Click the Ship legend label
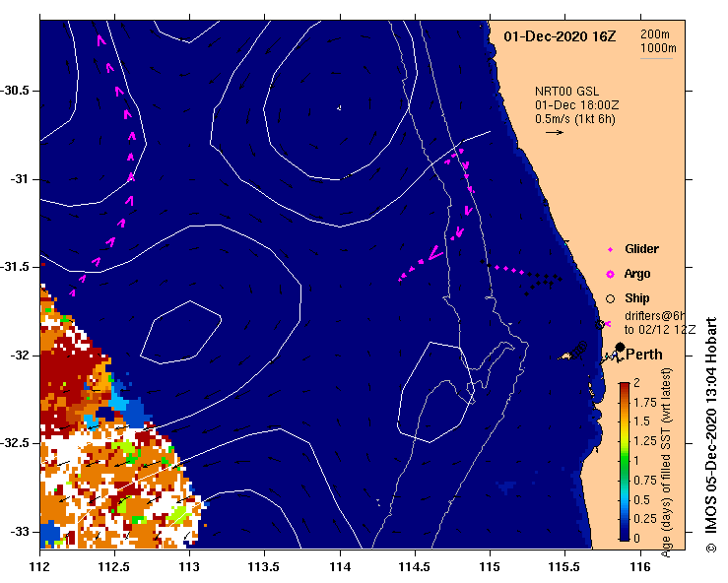 pyautogui.click(x=637, y=298)
